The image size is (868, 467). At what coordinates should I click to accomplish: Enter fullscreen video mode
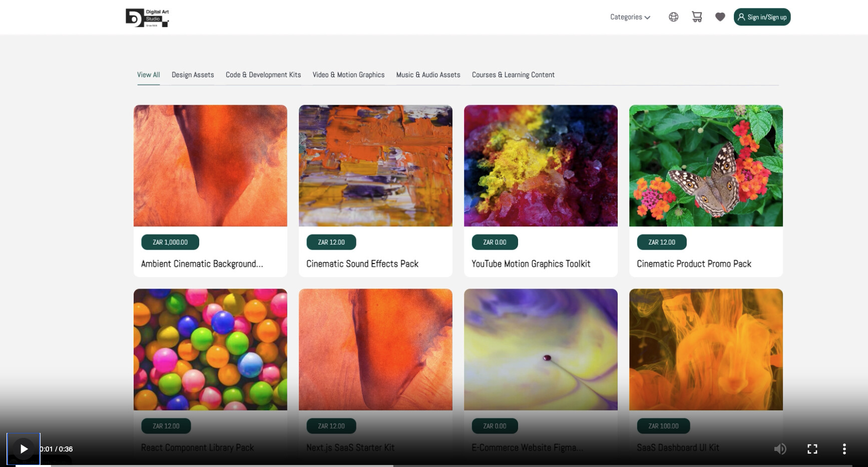812,449
